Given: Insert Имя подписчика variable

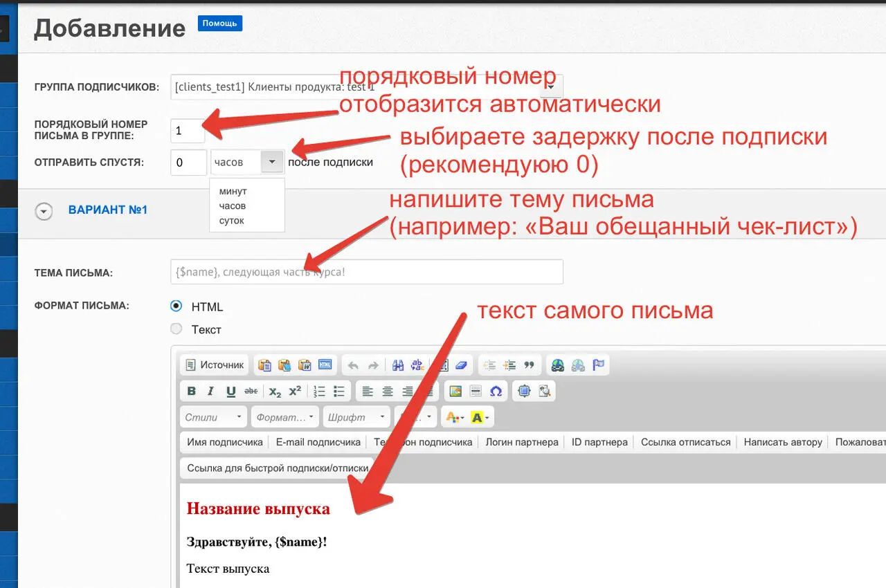Looking at the screenshot, I should (x=225, y=442).
